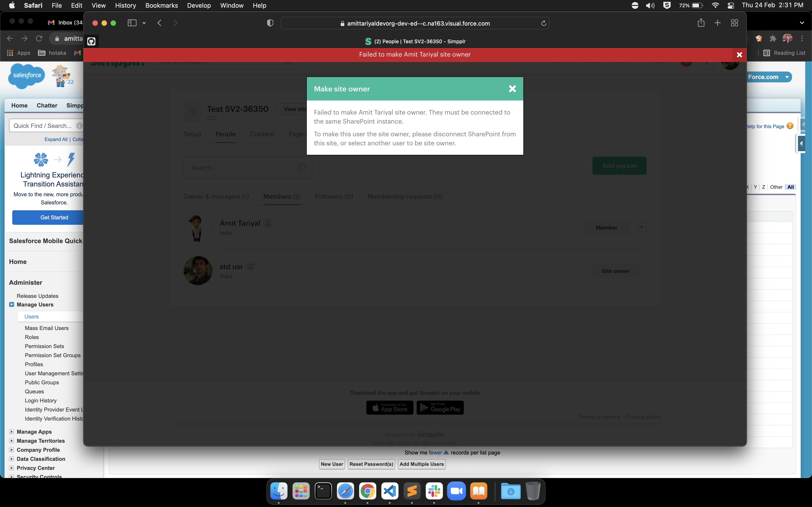Open the Reading List panel icon
This screenshot has width=812, height=507.
coord(767,53)
